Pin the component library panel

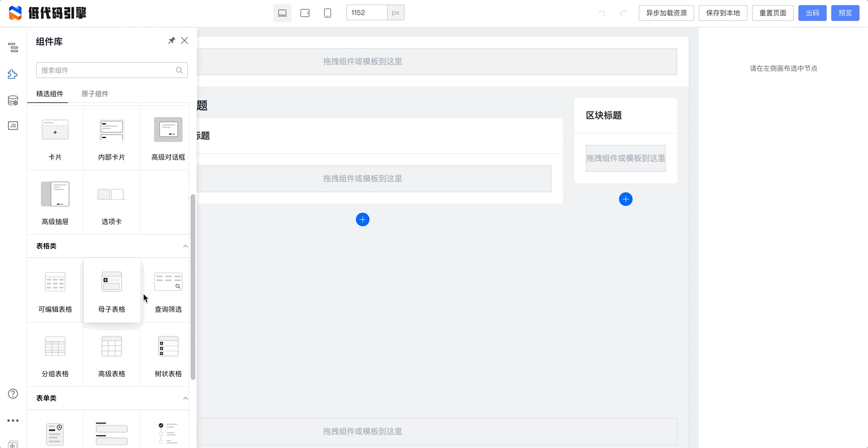[171, 41]
